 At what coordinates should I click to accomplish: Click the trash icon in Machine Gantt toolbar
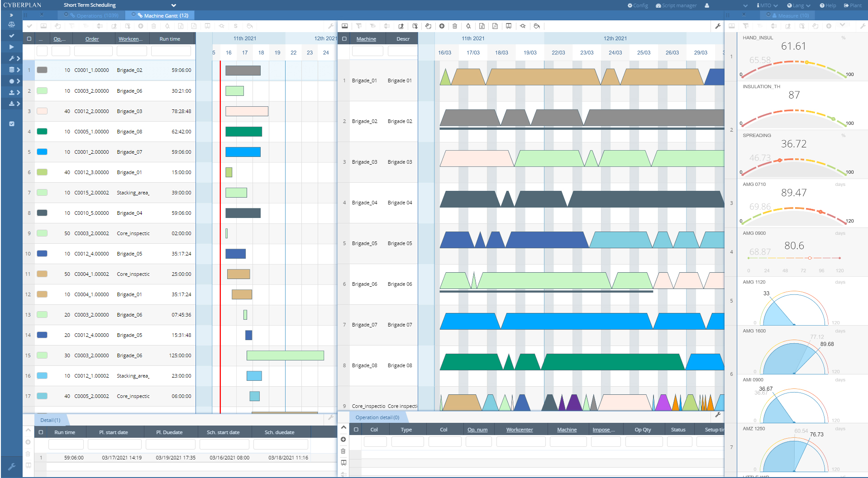(455, 26)
